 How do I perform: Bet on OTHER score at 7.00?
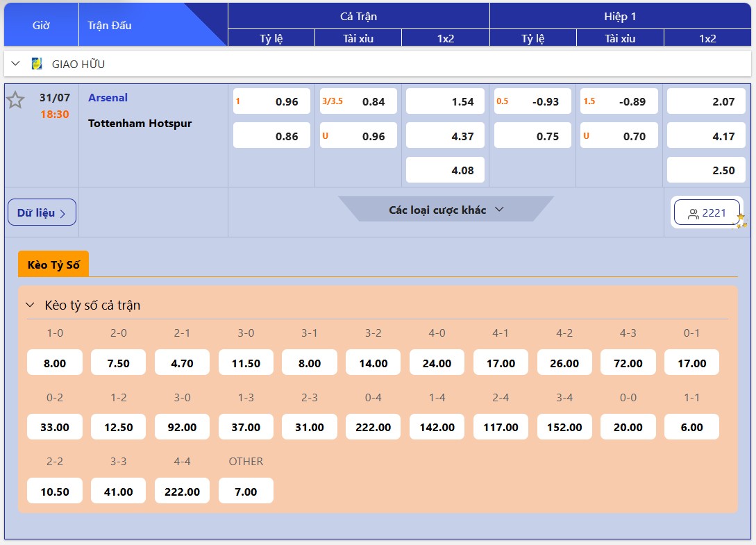point(246,492)
